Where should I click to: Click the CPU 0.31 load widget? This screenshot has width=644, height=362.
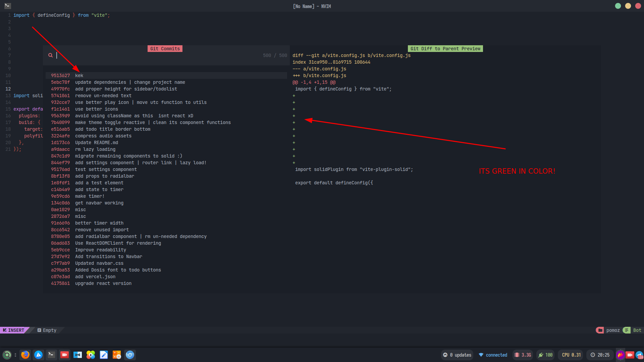[x=571, y=355]
